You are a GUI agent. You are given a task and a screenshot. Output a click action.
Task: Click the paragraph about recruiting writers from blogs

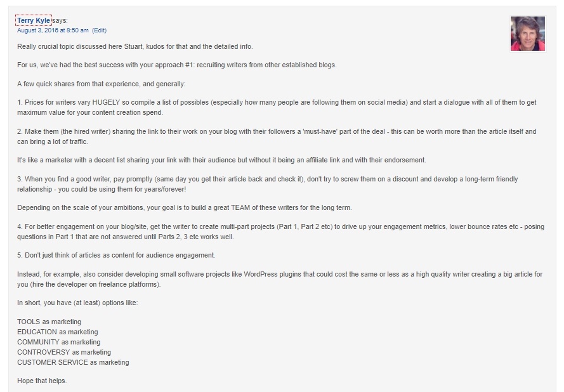coord(176,65)
